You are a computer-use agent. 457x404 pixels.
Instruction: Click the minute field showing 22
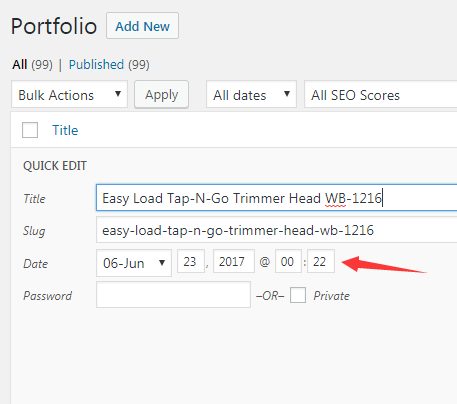(x=321, y=261)
